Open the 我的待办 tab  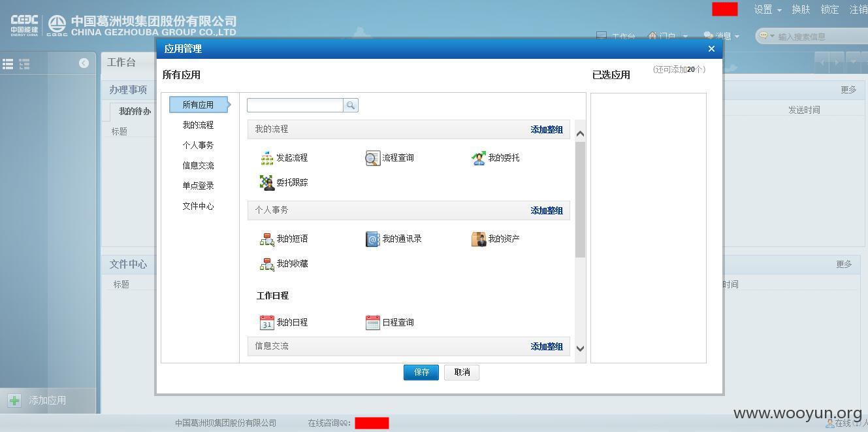click(x=135, y=111)
